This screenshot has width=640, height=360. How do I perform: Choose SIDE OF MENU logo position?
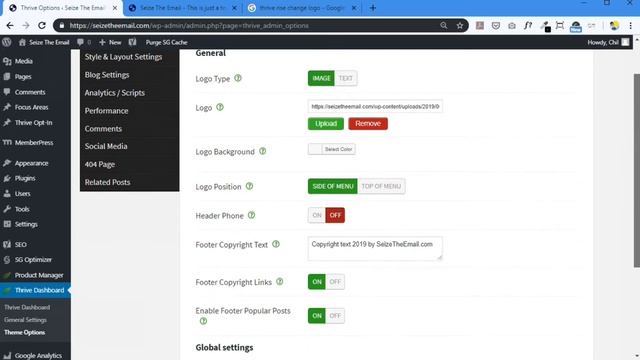[333, 186]
